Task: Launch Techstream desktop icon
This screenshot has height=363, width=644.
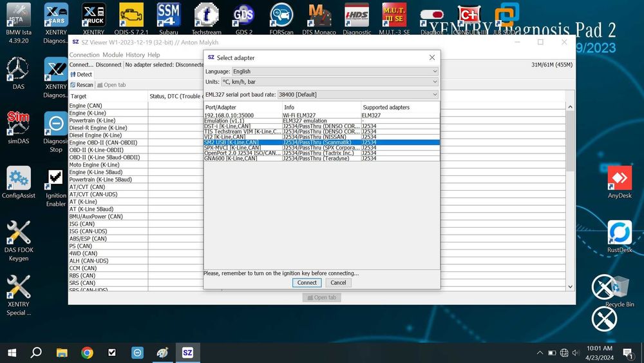Action: pyautogui.click(x=206, y=19)
